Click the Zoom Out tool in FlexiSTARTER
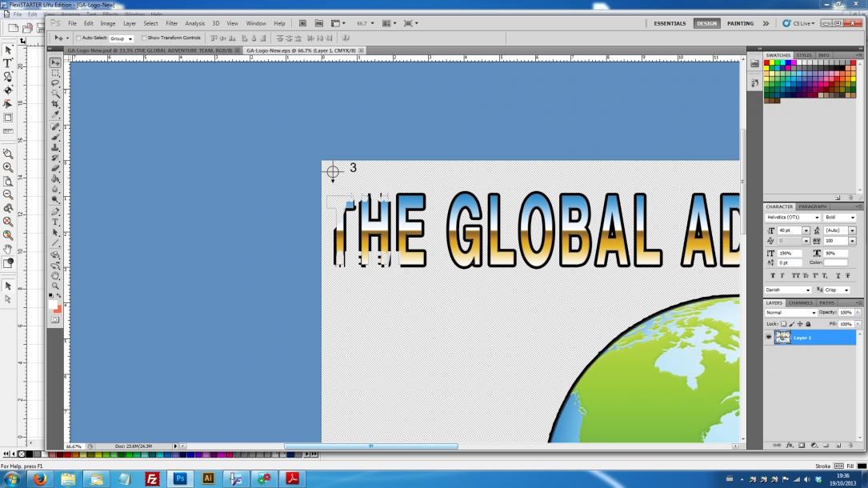 8,194
